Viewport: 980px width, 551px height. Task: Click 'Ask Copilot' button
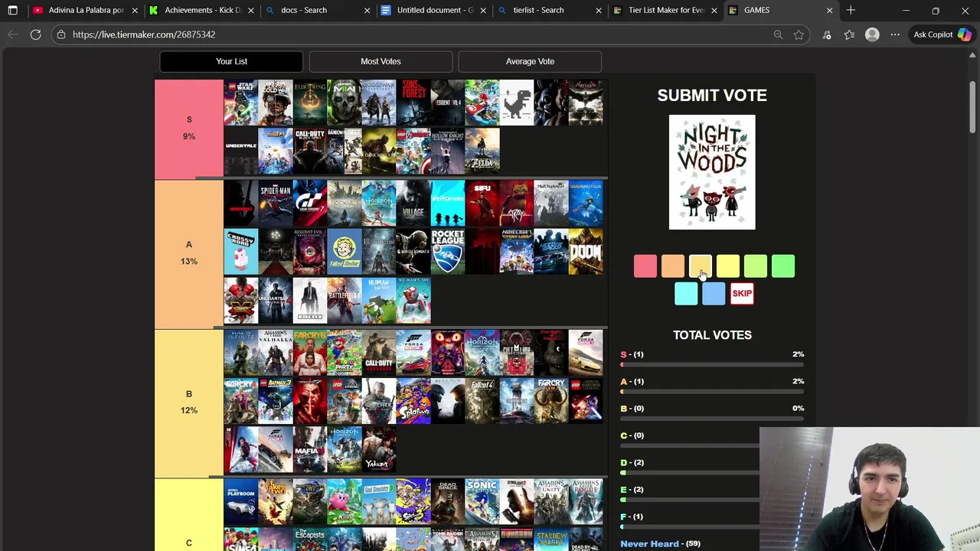pos(942,34)
